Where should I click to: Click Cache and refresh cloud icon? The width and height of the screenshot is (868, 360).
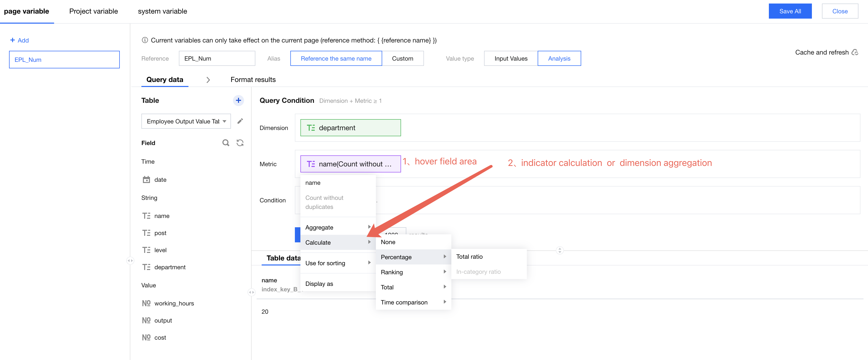click(x=854, y=52)
